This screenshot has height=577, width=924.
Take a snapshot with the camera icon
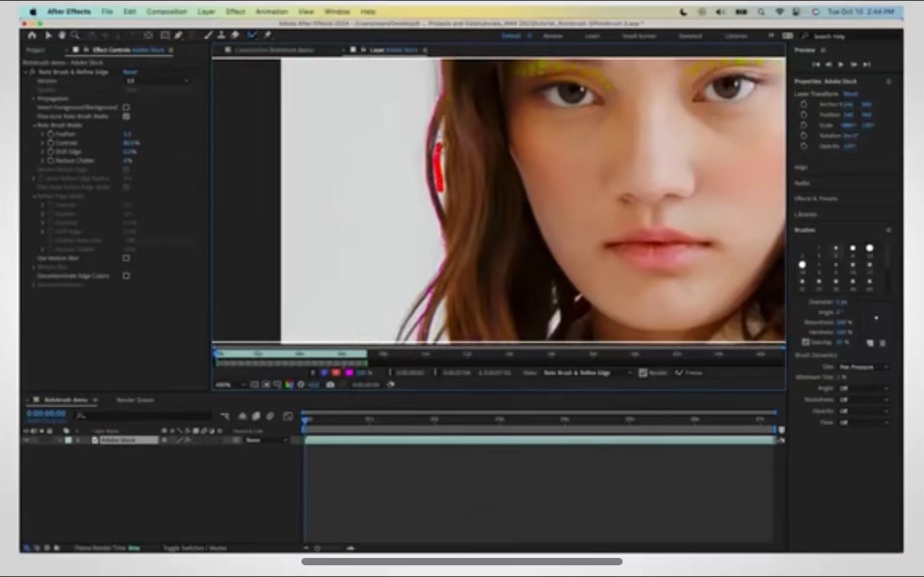click(x=330, y=385)
